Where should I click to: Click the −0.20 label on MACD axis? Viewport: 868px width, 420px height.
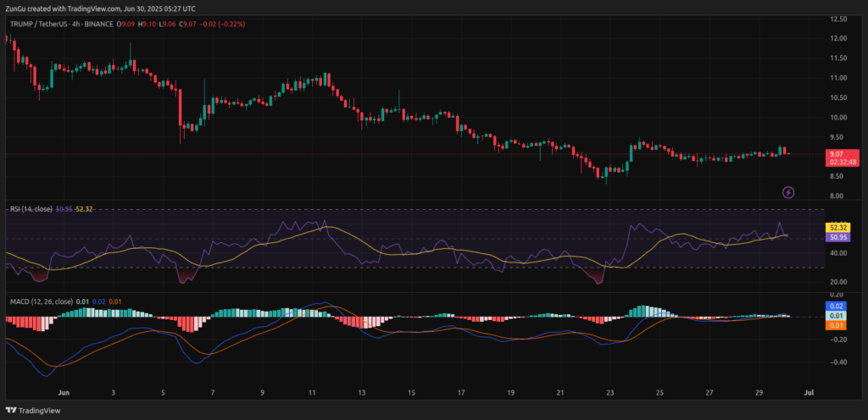[x=837, y=340]
